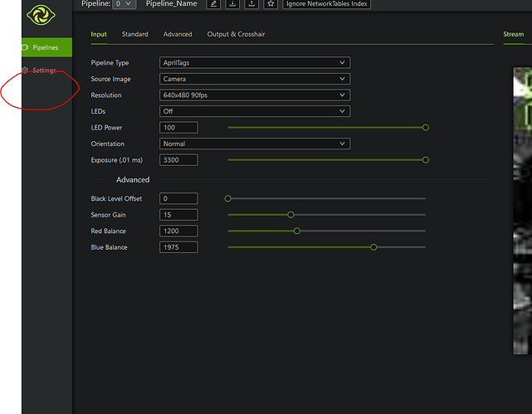Switch to the Input tab
Image resolution: width=532 pixels, height=414 pixels.
tap(99, 34)
